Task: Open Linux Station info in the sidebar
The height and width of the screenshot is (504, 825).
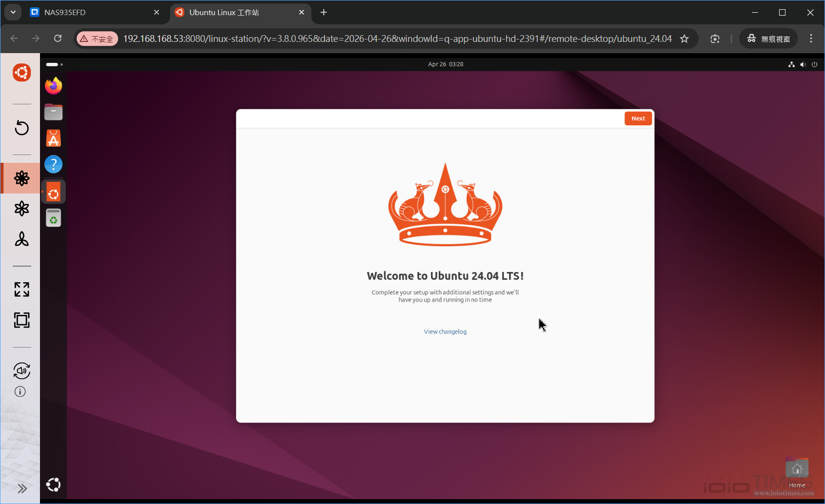Action: (20, 391)
